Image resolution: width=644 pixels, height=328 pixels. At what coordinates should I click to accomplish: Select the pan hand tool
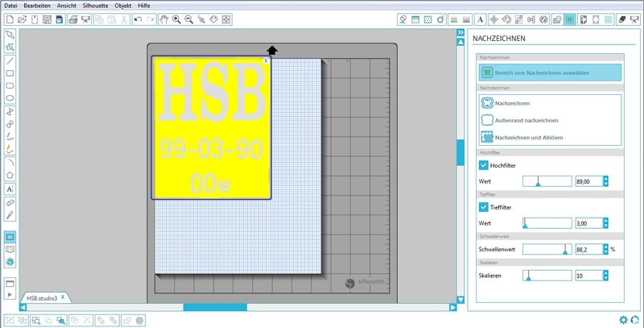click(164, 19)
